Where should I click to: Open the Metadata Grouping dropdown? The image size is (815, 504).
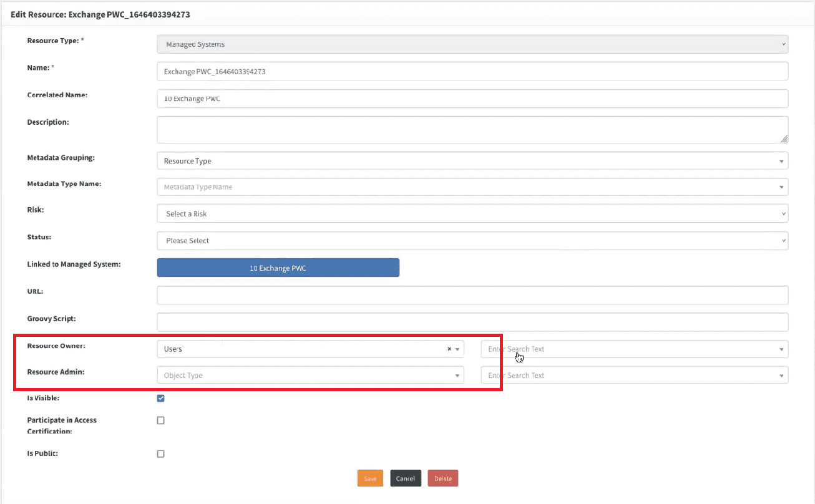pos(472,161)
